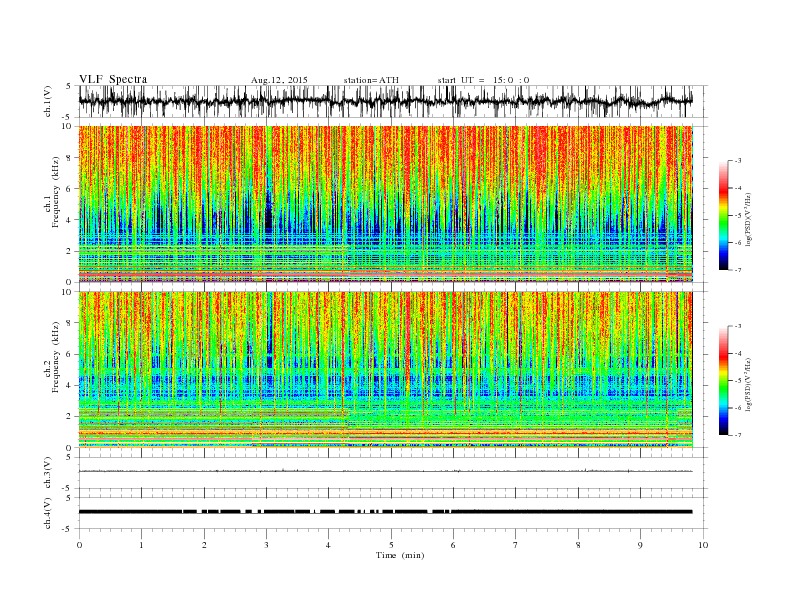Click the "6" tick on the time axis
792x612 pixels.
click(453, 545)
